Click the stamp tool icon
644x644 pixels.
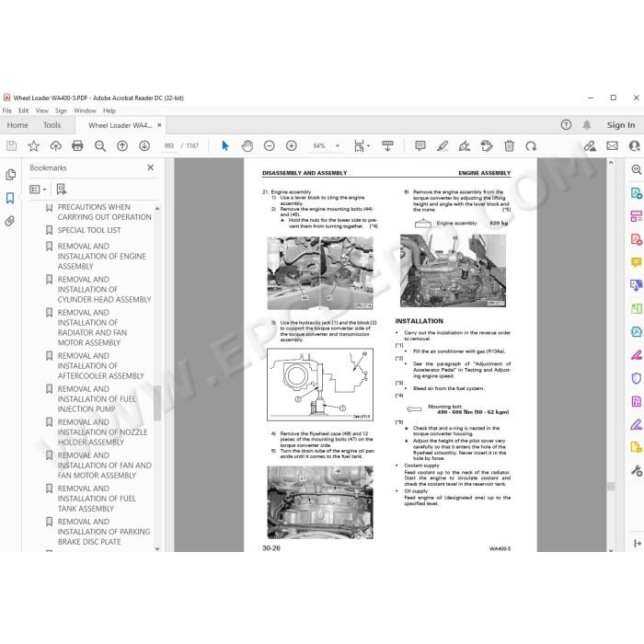(487, 145)
